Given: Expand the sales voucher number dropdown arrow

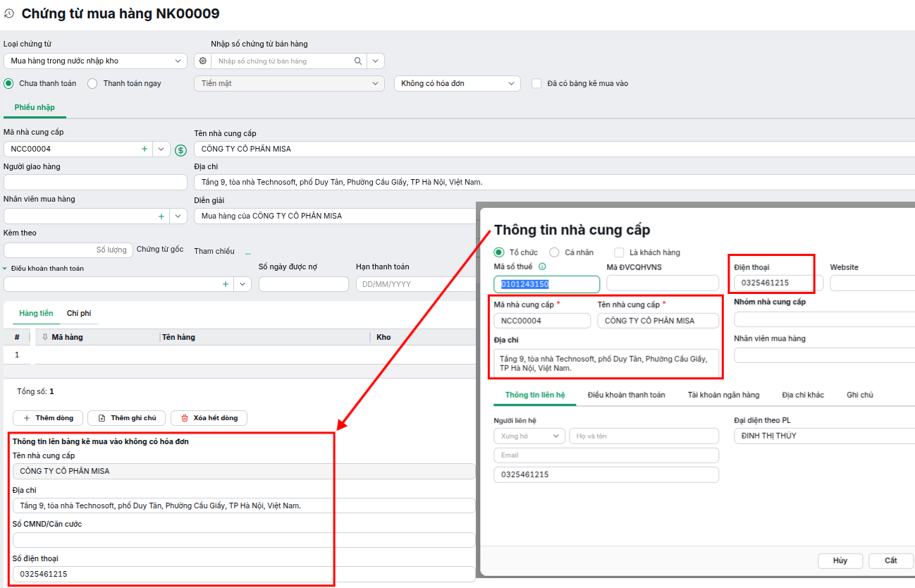Looking at the screenshot, I should 376,61.
